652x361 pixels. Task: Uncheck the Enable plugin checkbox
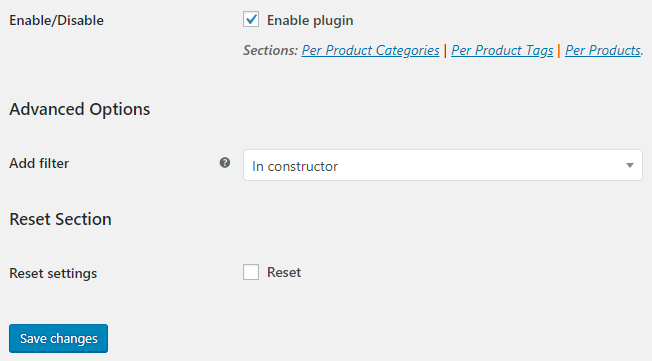pyautogui.click(x=251, y=20)
